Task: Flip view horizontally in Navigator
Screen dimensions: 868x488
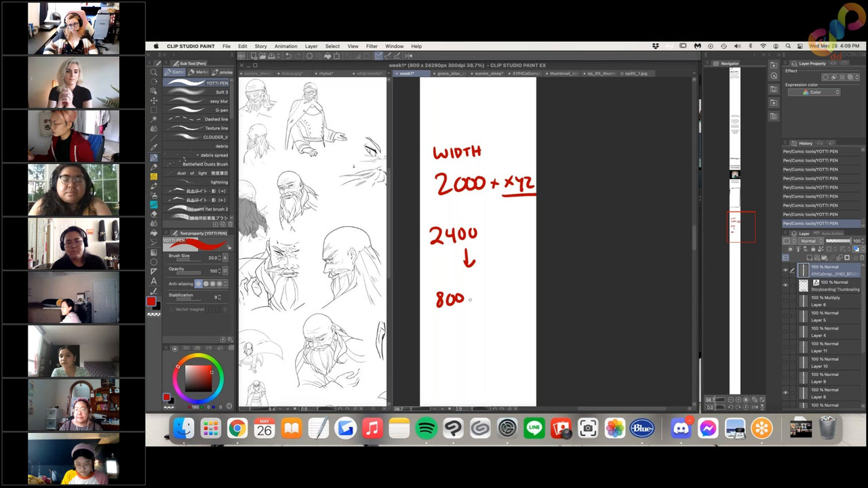Action: click(x=755, y=407)
